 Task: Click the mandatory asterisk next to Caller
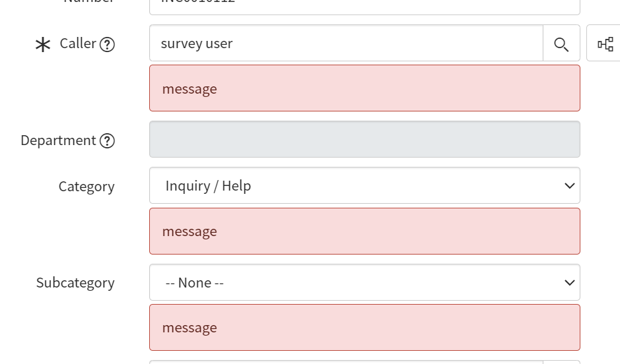point(43,45)
